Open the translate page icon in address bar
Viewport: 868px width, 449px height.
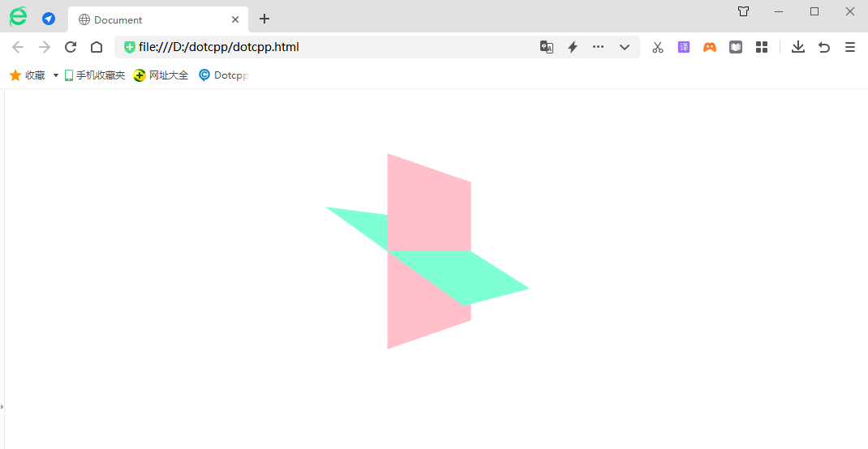547,47
